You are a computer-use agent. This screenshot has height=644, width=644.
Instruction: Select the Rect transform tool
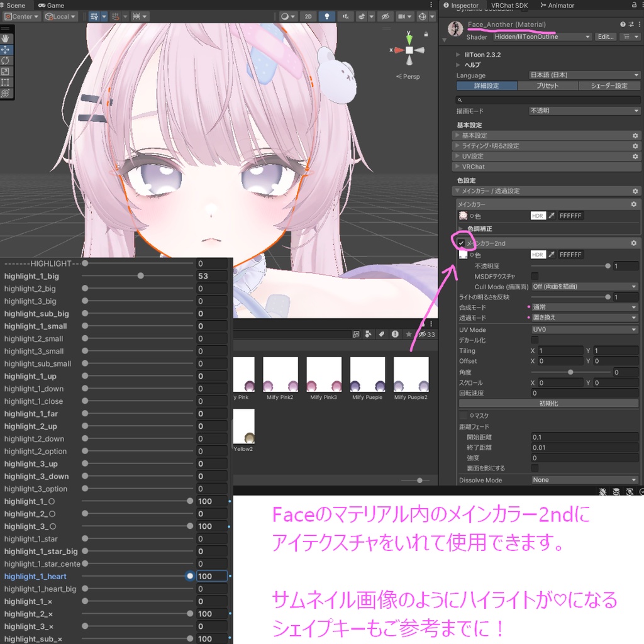(6, 82)
